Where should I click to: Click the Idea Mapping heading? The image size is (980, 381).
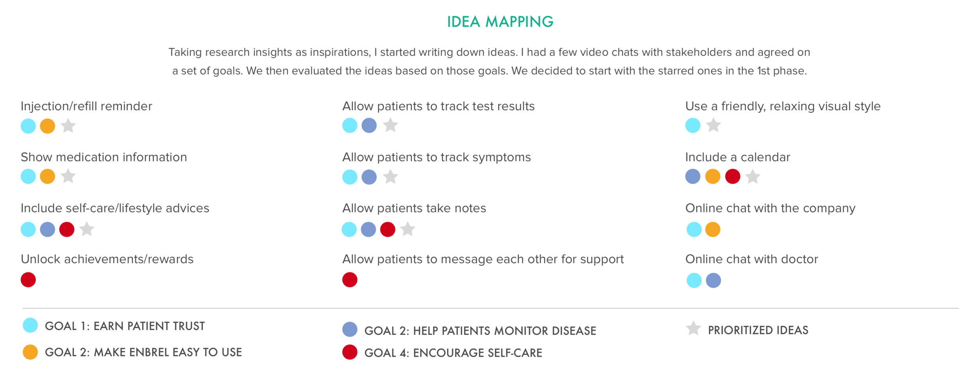pyautogui.click(x=500, y=22)
